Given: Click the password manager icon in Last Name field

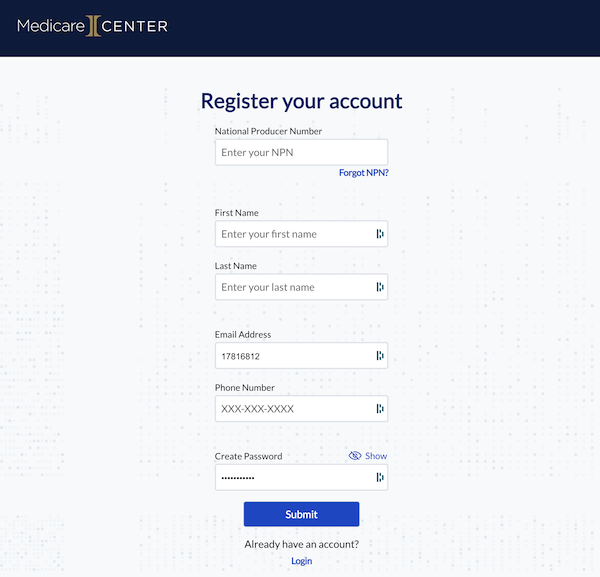Looking at the screenshot, I should [380, 287].
